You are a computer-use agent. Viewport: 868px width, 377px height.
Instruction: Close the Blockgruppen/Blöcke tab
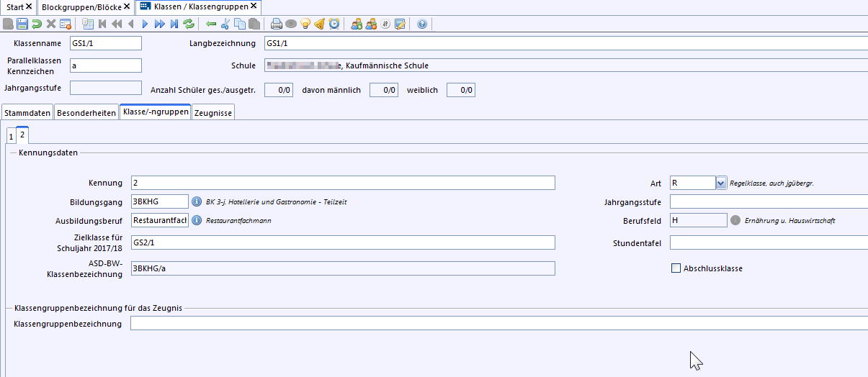tap(127, 6)
